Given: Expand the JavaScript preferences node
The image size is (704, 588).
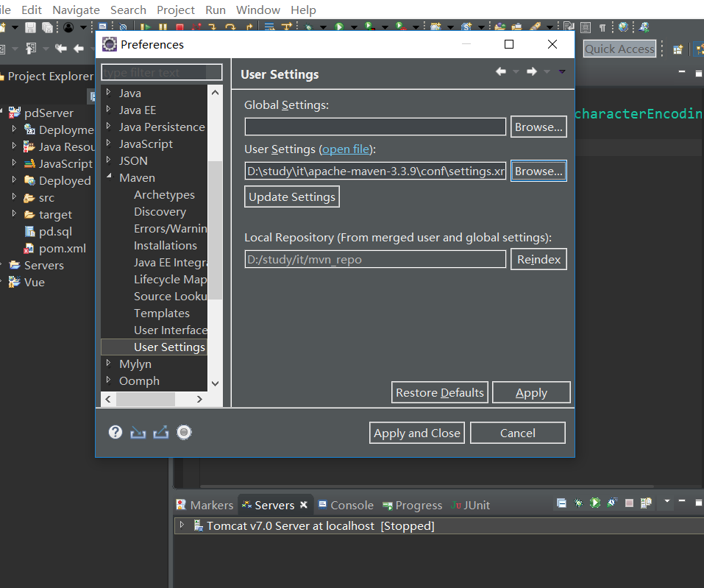Looking at the screenshot, I should (x=108, y=144).
